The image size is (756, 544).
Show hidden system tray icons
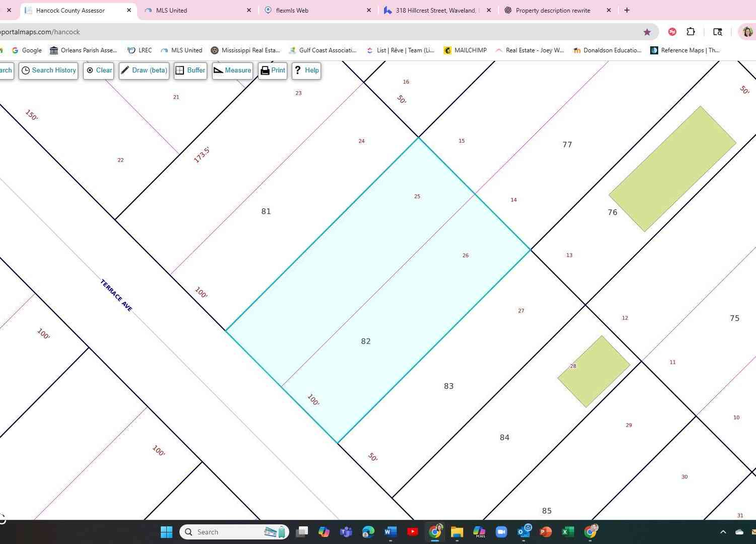(723, 532)
